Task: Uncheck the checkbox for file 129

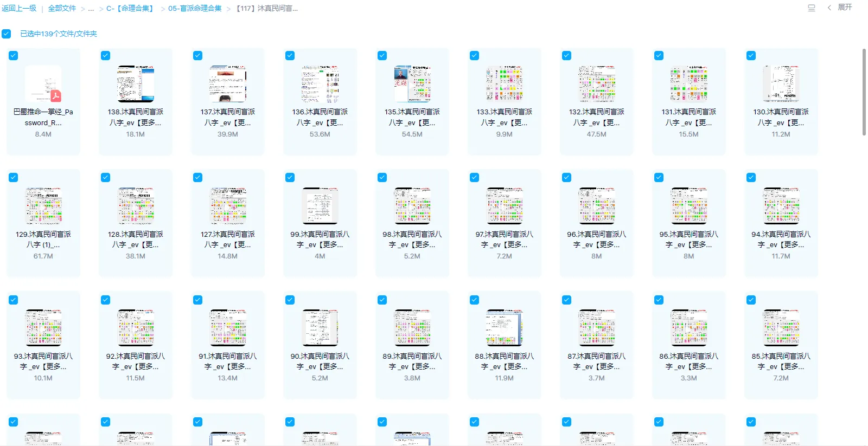Action: [x=14, y=177]
